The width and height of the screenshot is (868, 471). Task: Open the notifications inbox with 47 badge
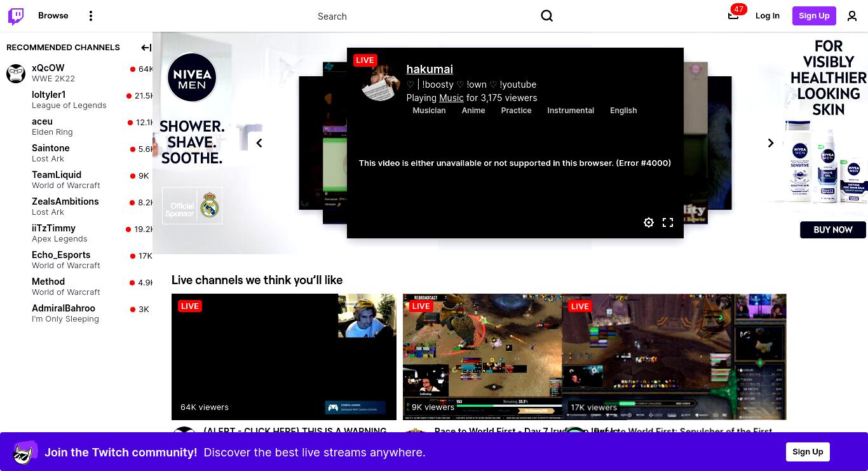(x=733, y=15)
